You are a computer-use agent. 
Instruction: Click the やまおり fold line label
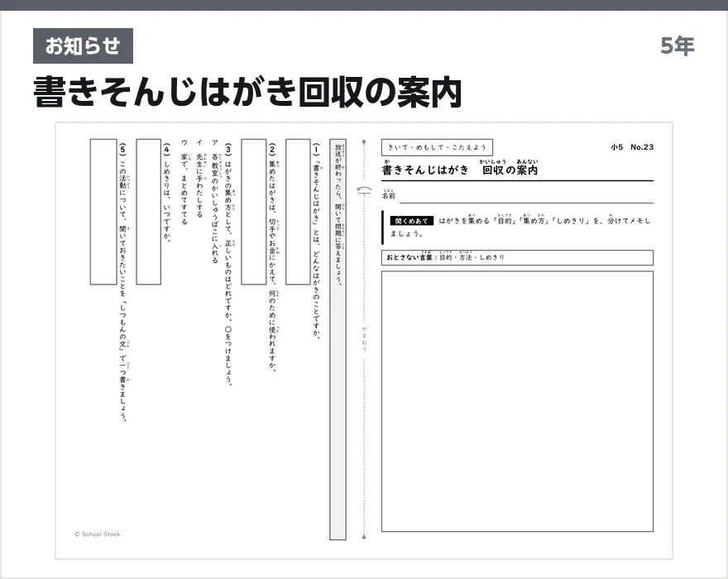point(365,338)
